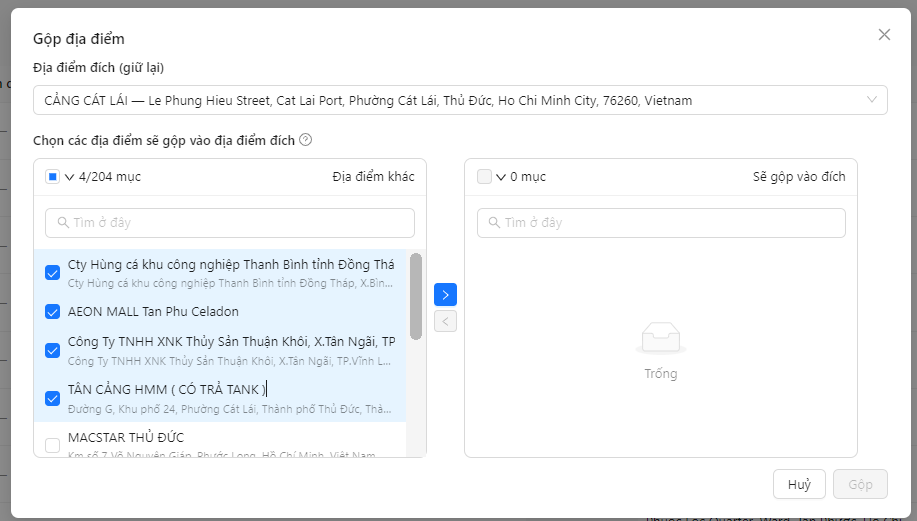This screenshot has height=521, width=917.
Task: Focus the left Tìm ở đây search field
Action: click(230, 223)
